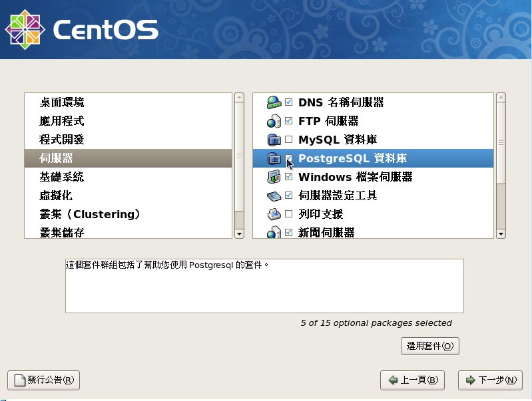The height and width of the screenshot is (401, 532).
Task: Select the 應用程式 category
Action: click(x=129, y=121)
